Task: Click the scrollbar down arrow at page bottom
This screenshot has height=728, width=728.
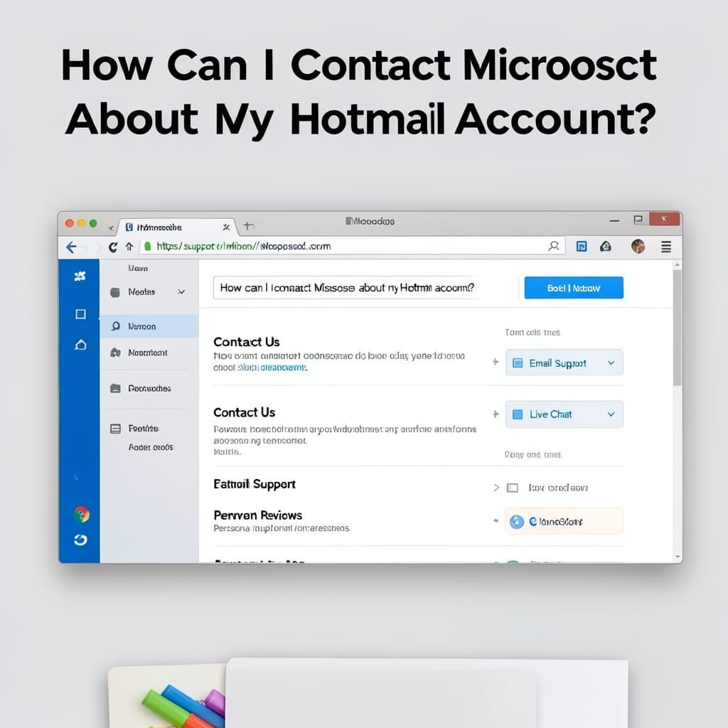Action: tap(678, 556)
